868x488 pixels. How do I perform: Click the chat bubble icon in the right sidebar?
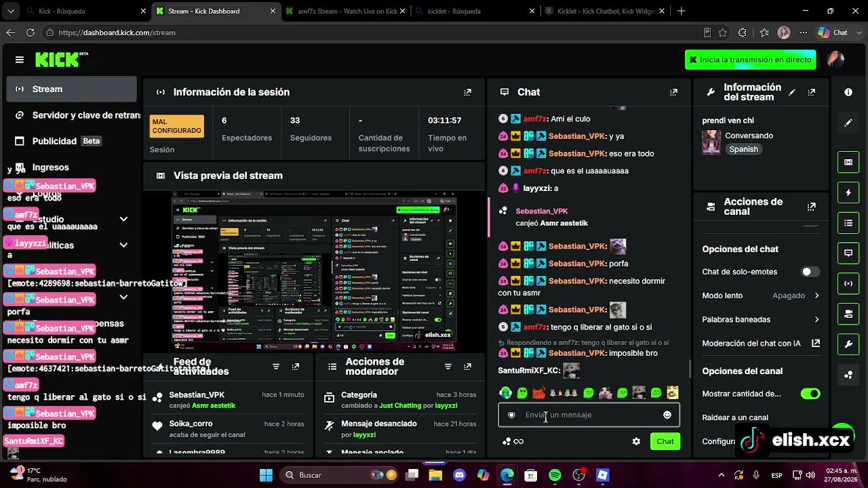[x=848, y=253]
